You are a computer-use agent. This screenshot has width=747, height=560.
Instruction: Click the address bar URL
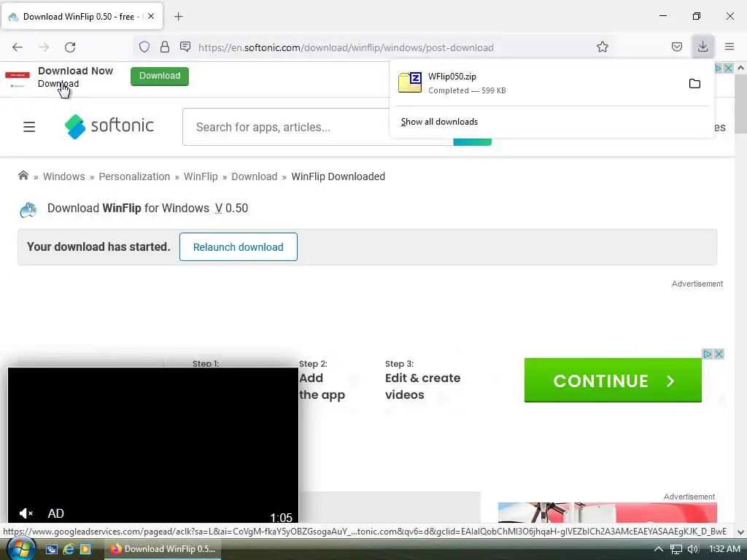(x=346, y=47)
